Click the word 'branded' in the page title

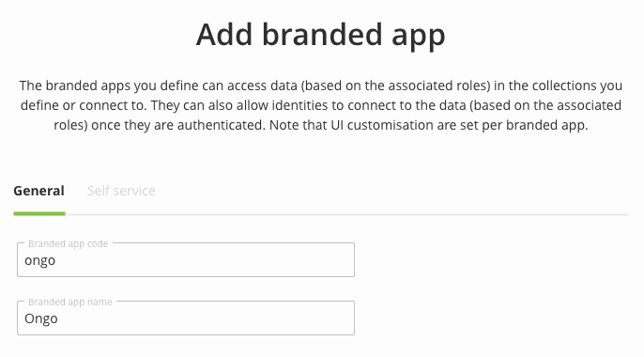point(322,35)
